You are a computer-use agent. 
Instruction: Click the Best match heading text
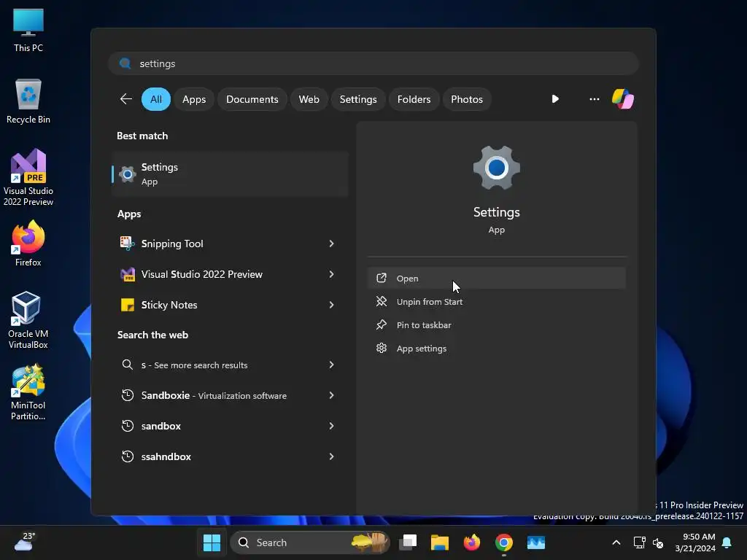point(142,136)
